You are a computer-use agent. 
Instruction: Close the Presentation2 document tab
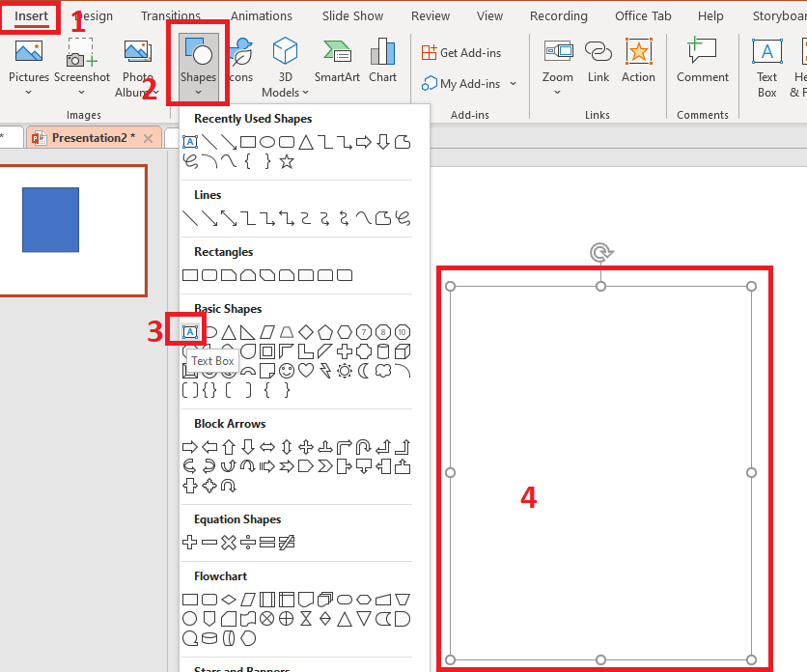149,138
